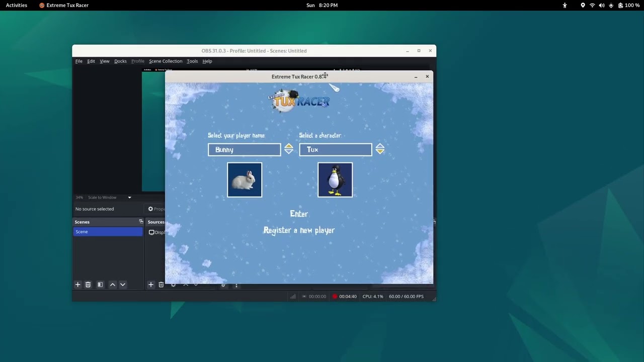Click the streaming status icon in OBS status bar
This screenshot has width=644, height=362.
click(304, 297)
